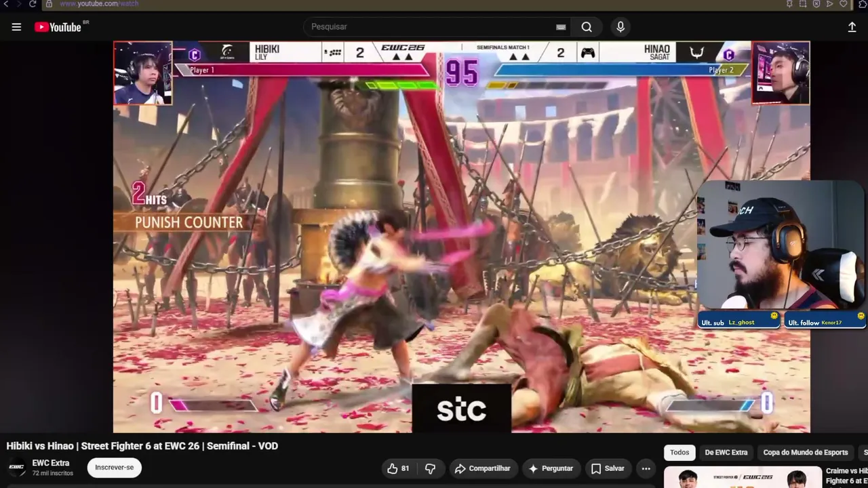This screenshot has height=488, width=868.
Task: Open the YouTube guide hamburger menu
Action: 16,27
